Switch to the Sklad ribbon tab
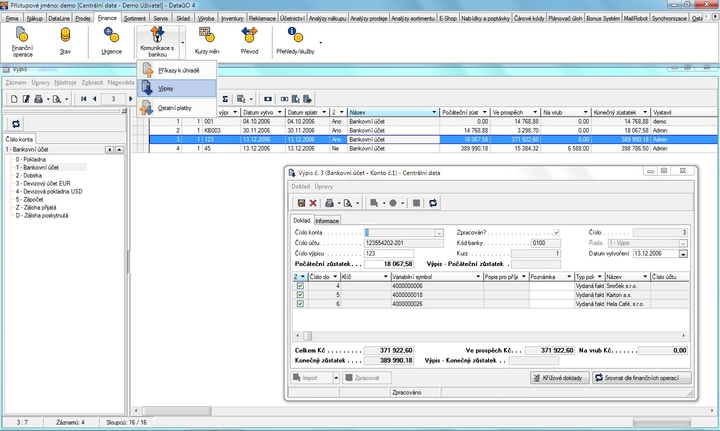The image size is (720, 431). 183,18
